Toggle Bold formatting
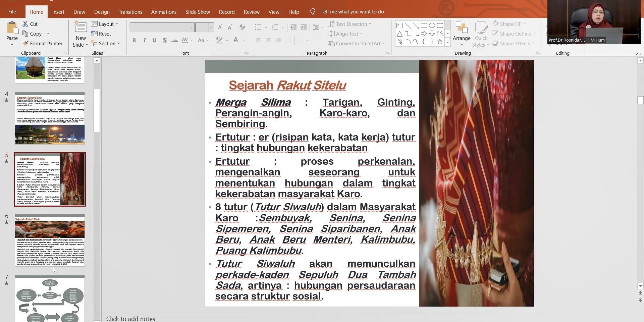Image resolution: width=644 pixels, height=322 pixels. coord(134,40)
